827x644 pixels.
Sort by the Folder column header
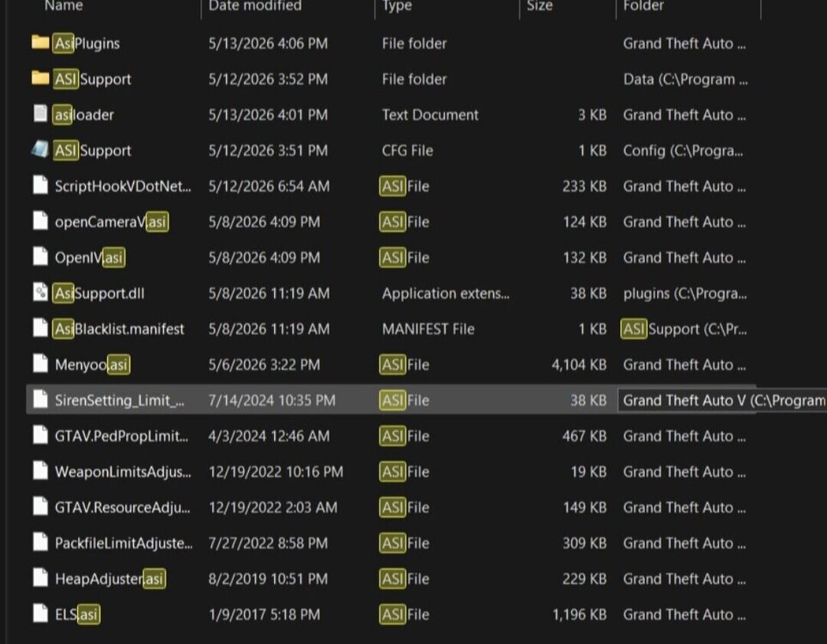[643, 6]
